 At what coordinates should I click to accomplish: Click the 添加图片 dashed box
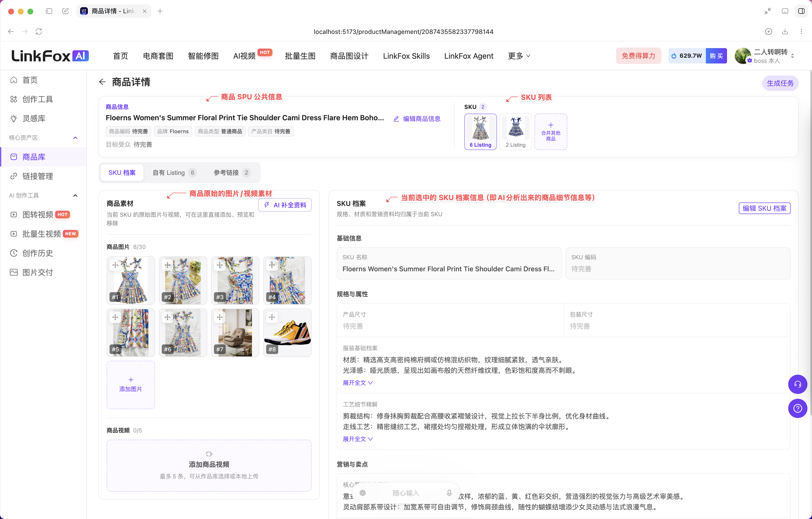click(x=130, y=385)
